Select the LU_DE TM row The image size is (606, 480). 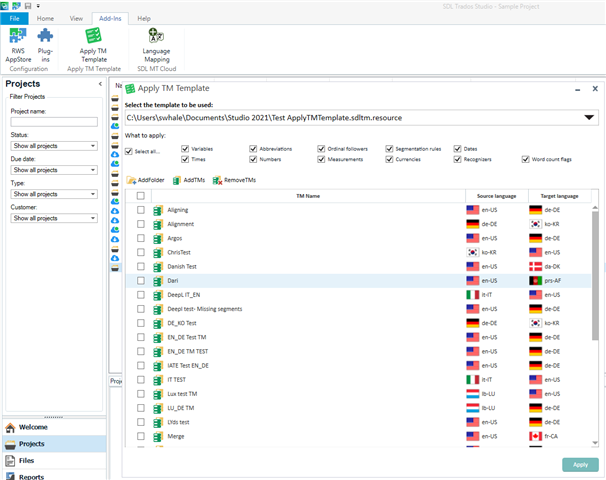coord(358,408)
